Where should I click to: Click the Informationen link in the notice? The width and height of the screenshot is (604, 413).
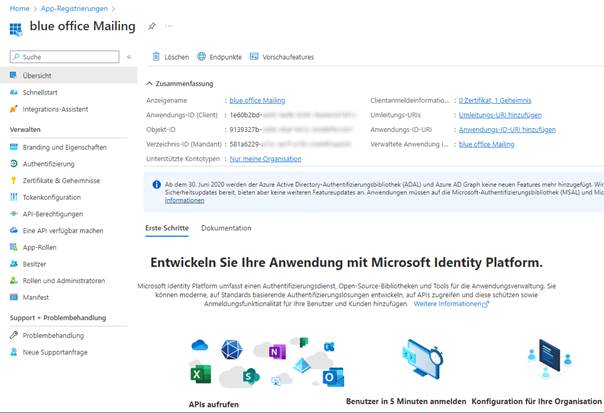tap(185, 200)
